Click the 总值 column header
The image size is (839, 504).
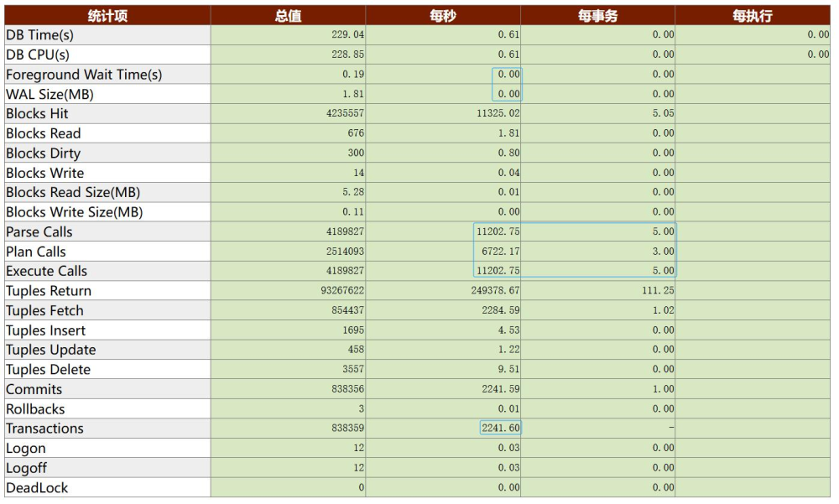(288, 16)
